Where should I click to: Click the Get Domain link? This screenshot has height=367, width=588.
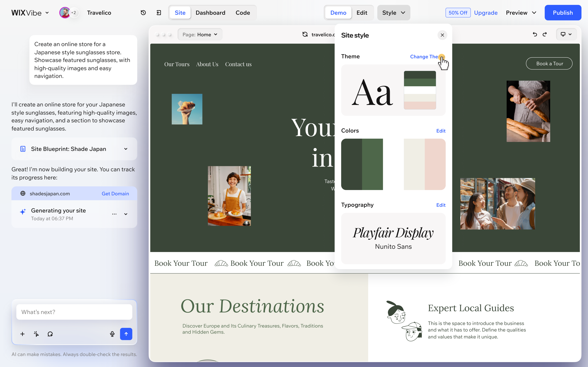tap(115, 193)
